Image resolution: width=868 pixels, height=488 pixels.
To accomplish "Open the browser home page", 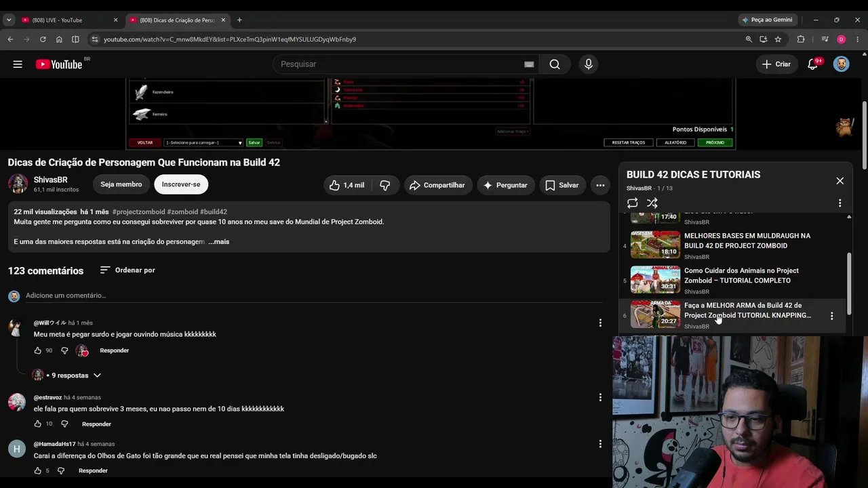I will point(59,39).
